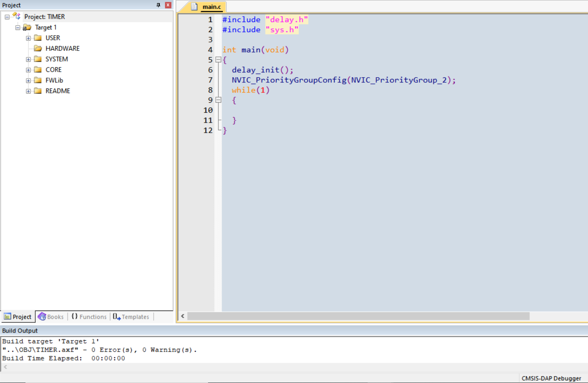Click the editor scroll-left arrow

tap(183, 316)
